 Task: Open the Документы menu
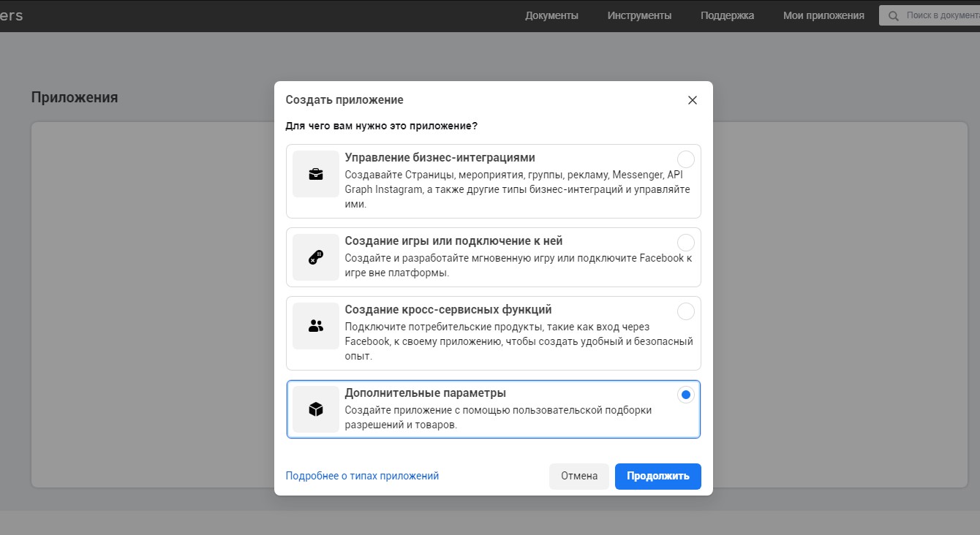pos(551,15)
